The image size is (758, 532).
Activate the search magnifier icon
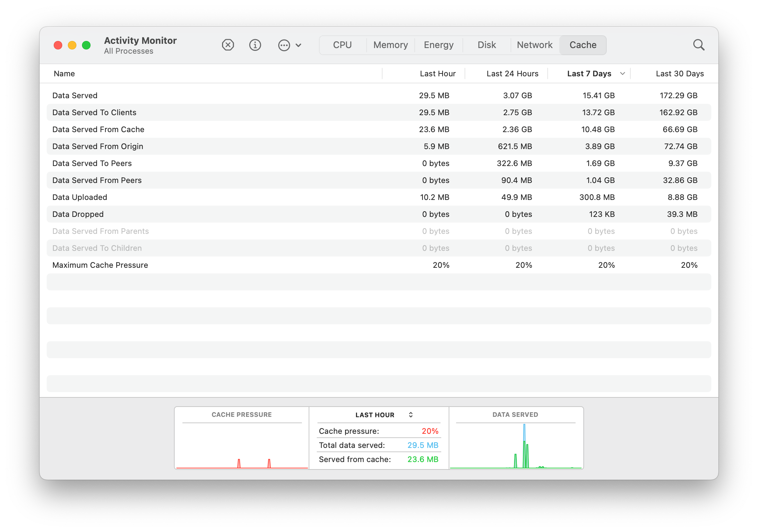[699, 45]
